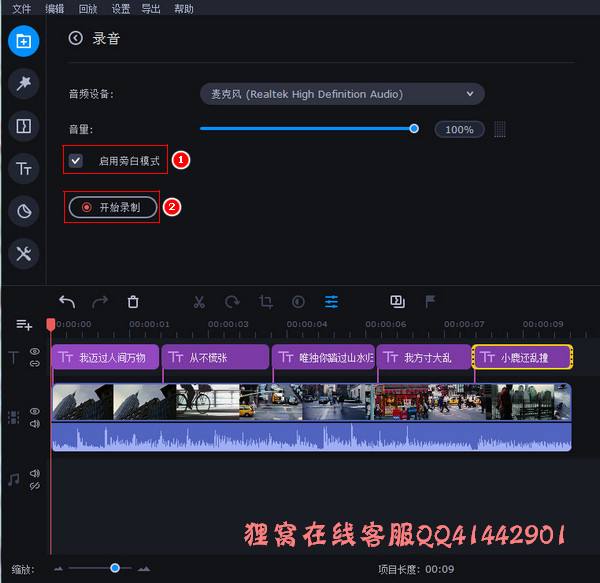
Task: Open the 音频设备 microphone dropdown
Action: click(342, 94)
